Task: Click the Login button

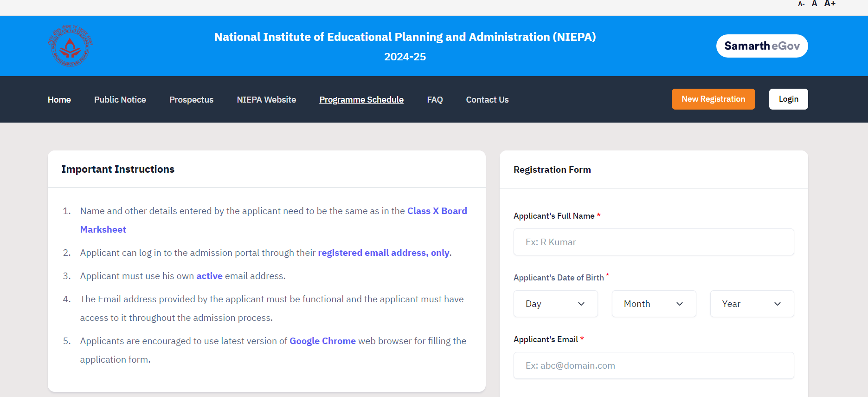Action: pyautogui.click(x=788, y=99)
